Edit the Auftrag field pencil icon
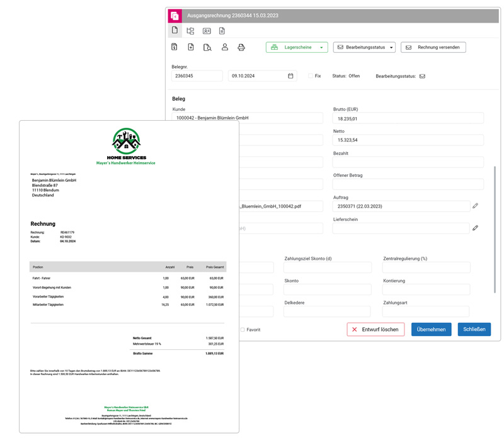Screen dimensions: 504x438 click(475, 206)
